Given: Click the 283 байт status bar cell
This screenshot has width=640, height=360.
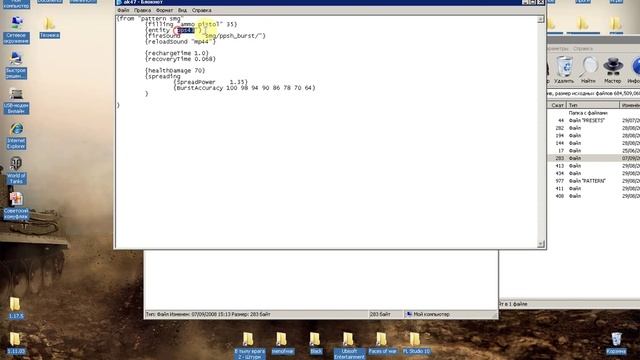Looking at the screenshot, I should pyautogui.click(x=385, y=314).
